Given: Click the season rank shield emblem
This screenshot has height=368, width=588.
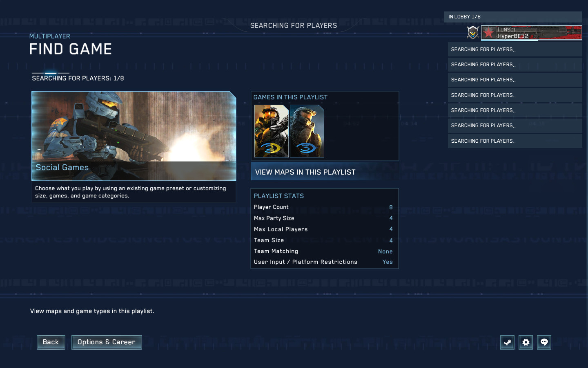Looking at the screenshot, I should coord(472,33).
